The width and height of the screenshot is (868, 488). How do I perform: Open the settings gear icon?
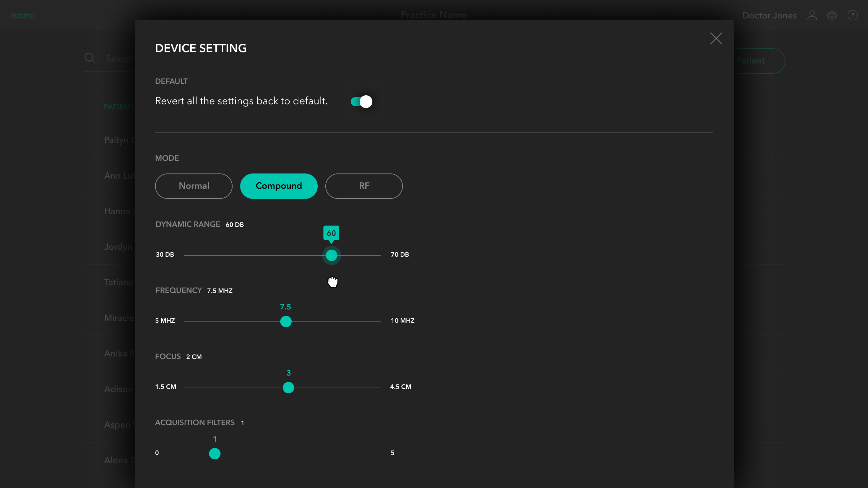(832, 16)
